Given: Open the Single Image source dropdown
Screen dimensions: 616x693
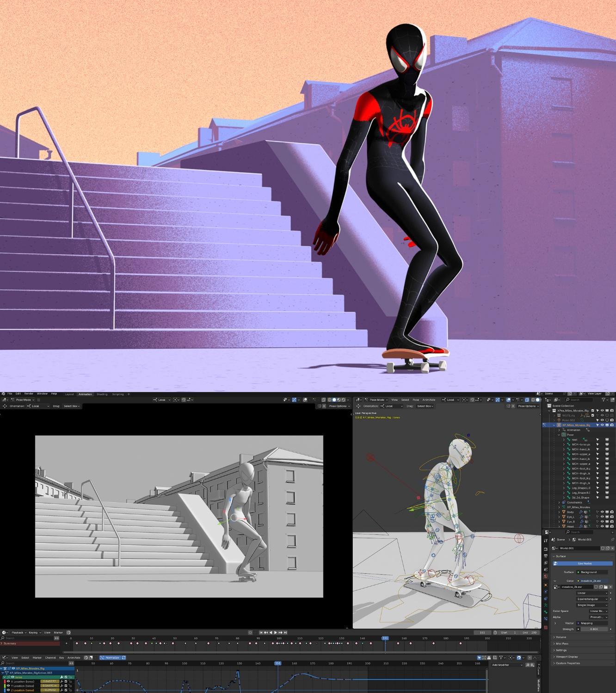Looking at the screenshot, I should point(592,605).
